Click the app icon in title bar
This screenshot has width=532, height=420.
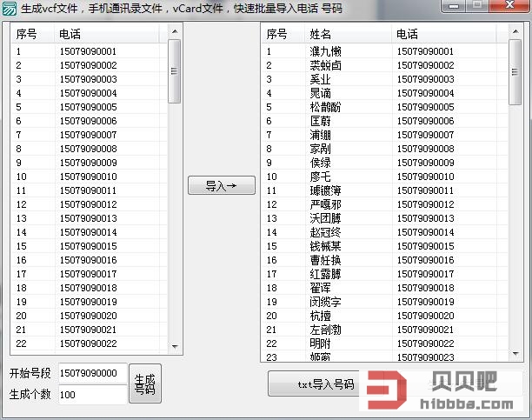point(10,9)
